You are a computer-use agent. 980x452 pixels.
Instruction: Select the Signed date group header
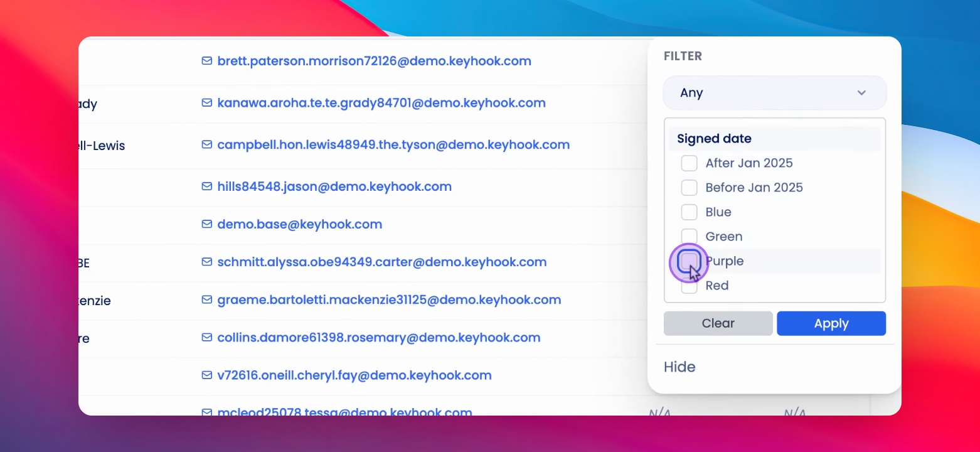(x=774, y=139)
